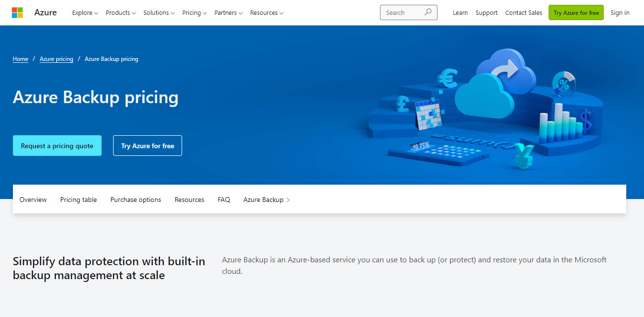Viewport: 644px width, 317px height.
Task: Follow the Azure pricing breadcrumb link
Action: (57, 59)
